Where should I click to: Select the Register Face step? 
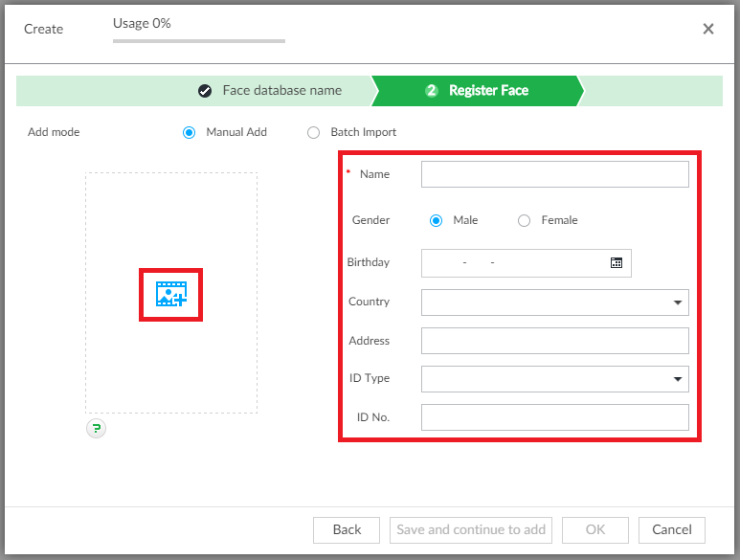[477, 91]
